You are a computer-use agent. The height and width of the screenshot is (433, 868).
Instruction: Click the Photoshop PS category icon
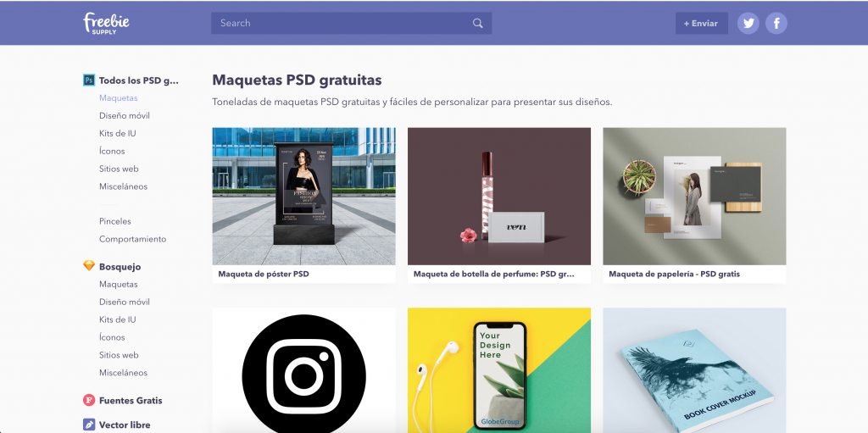88,80
